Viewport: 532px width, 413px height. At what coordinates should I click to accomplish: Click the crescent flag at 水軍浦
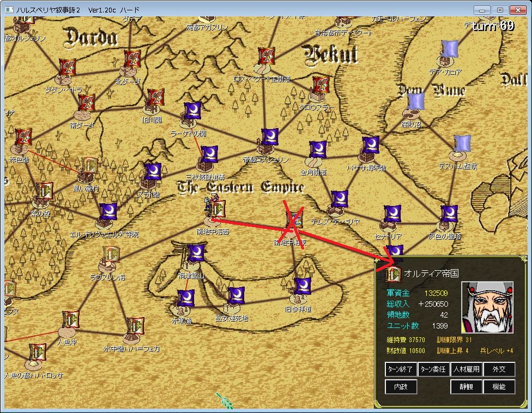tap(186, 297)
